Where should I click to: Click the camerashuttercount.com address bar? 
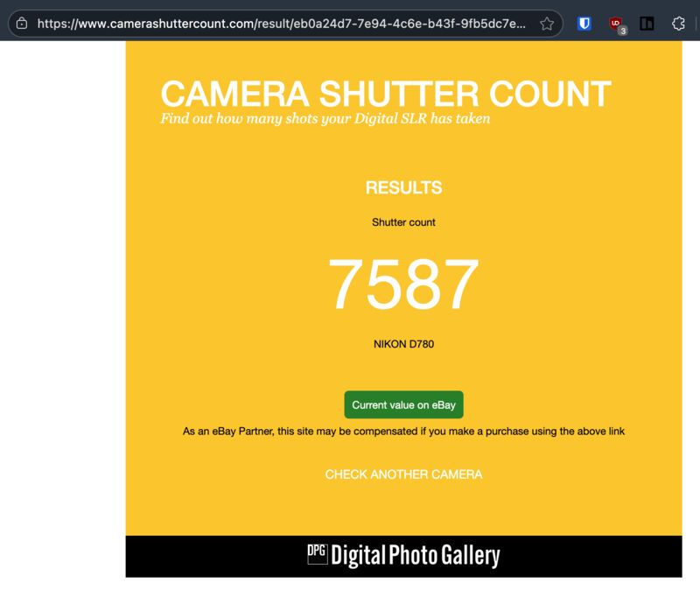[x=280, y=24]
